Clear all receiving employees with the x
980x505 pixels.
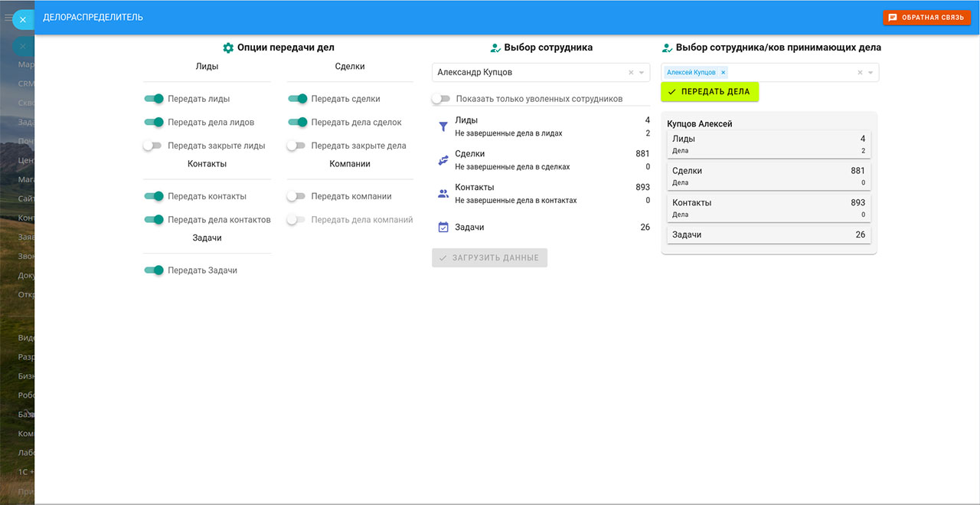[x=860, y=73]
